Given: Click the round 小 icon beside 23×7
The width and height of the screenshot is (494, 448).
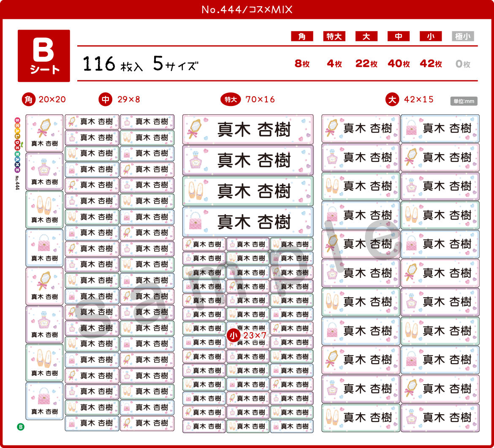Looking at the screenshot, I should point(233,336).
